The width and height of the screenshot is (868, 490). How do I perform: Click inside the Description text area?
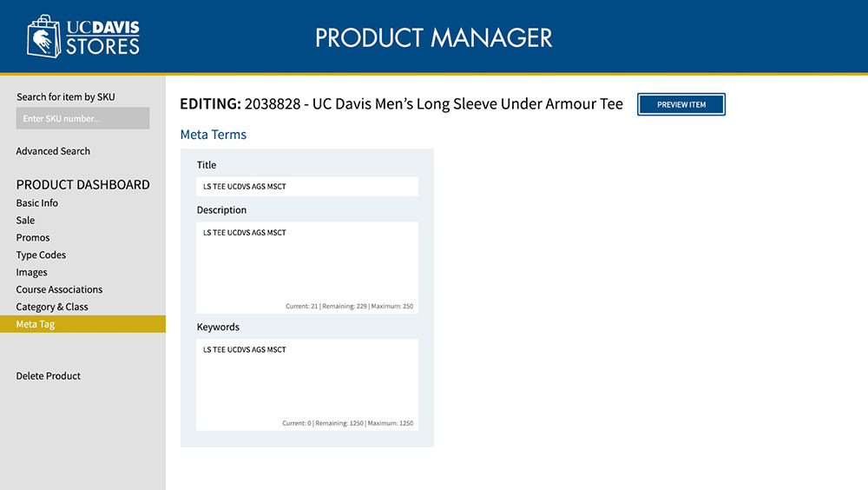point(307,268)
